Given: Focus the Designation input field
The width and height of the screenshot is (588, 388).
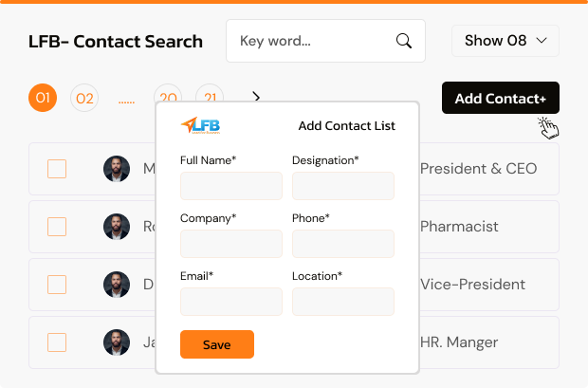Looking at the screenshot, I should click(x=343, y=186).
